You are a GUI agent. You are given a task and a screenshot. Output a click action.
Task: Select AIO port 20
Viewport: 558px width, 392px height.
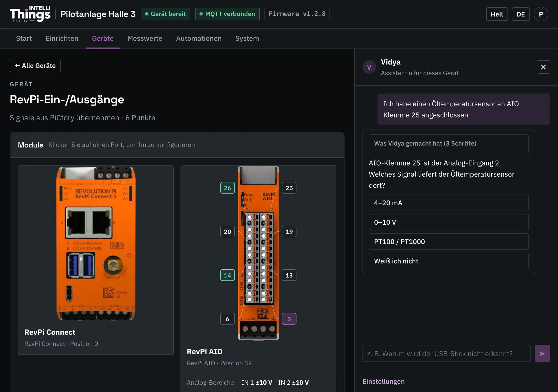pos(227,232)
